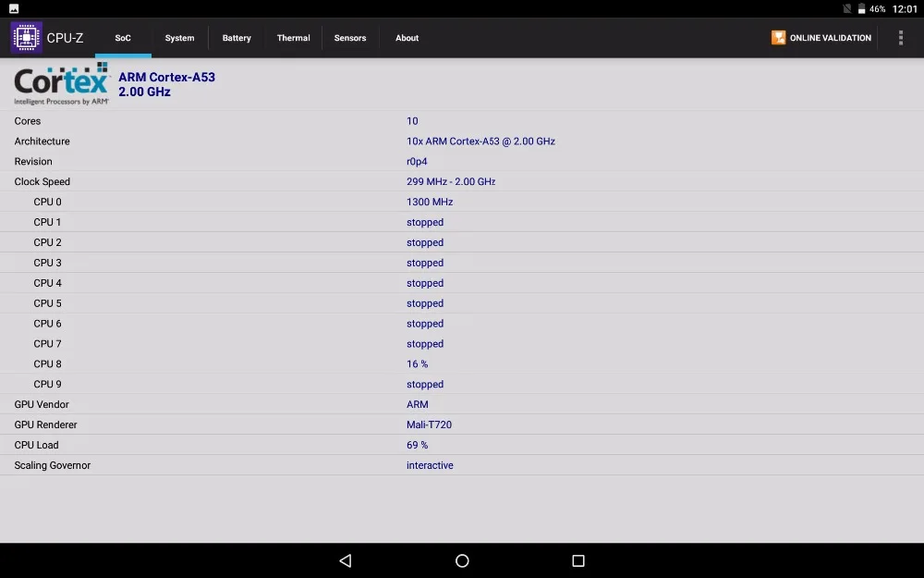This screenshot has width=924, height=578.
Task: Tap the no-SIM icon in status bar
Action: click(846, 9)
